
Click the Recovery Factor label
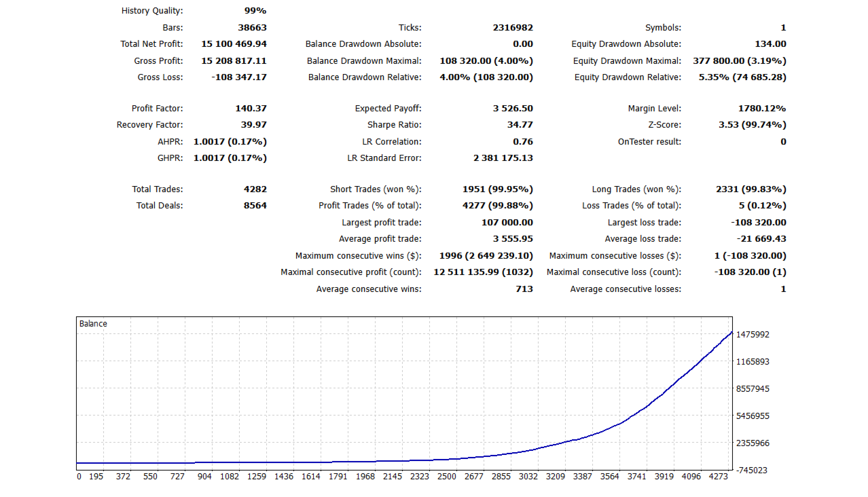coord(150,125)
